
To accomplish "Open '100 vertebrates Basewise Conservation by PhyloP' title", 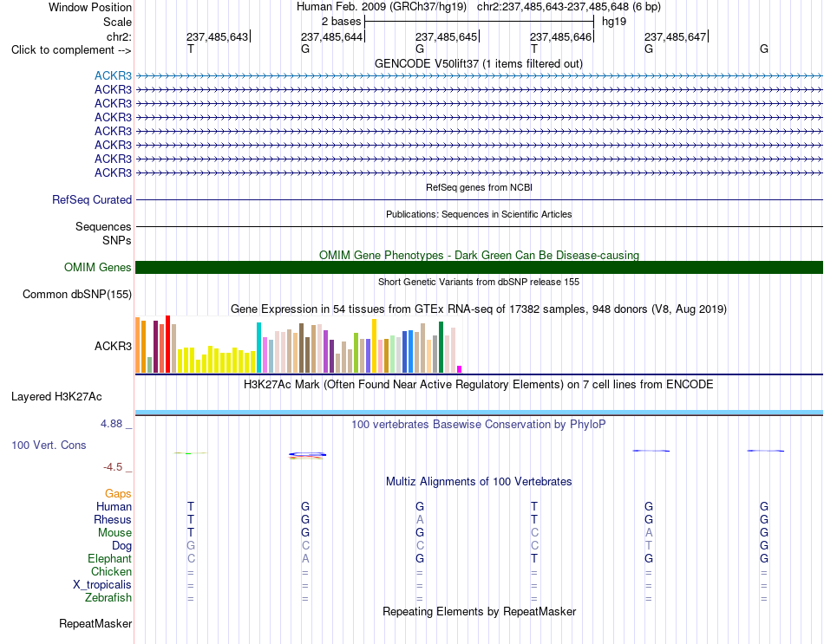I will coord(479,425).
